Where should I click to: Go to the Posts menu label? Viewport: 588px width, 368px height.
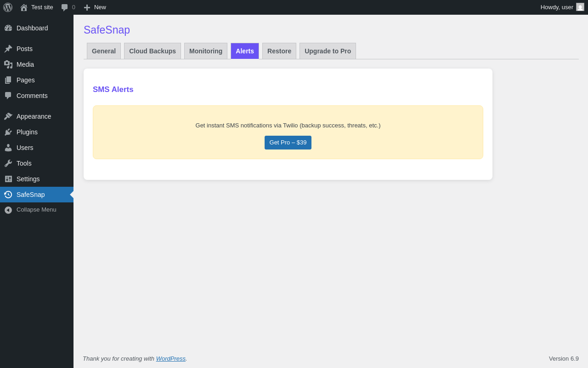pos(24,49)
